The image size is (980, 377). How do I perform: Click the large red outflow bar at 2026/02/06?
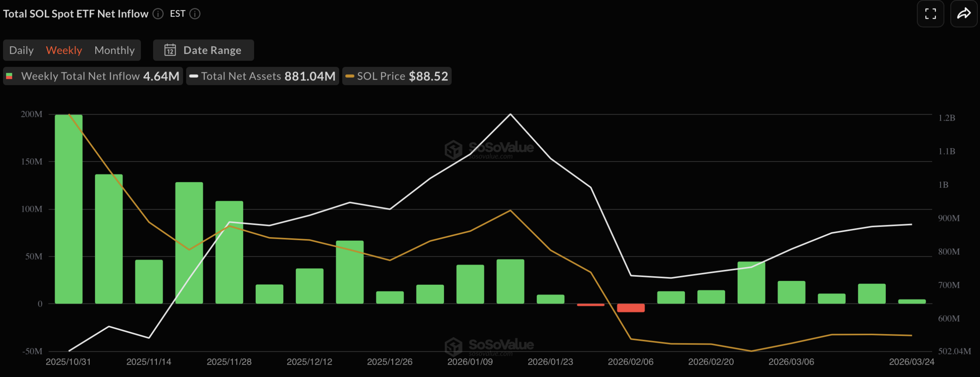(x=630, y=308)
